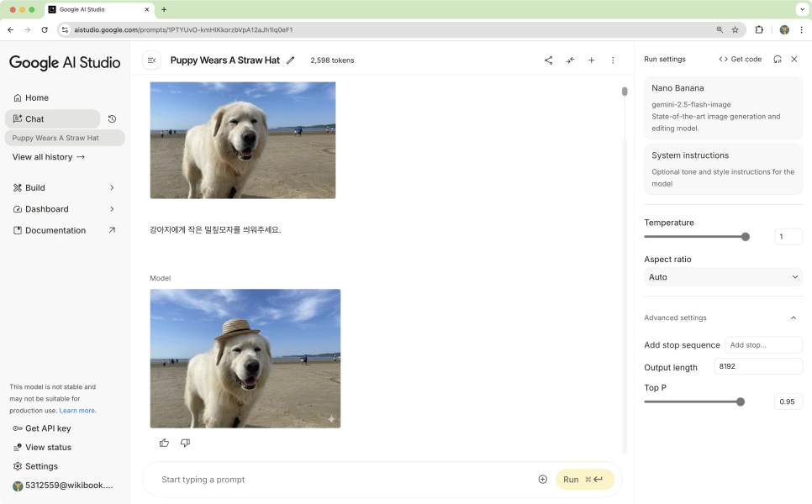Reload the browser page
Screen dimensions: 812x504
point(45,30)
